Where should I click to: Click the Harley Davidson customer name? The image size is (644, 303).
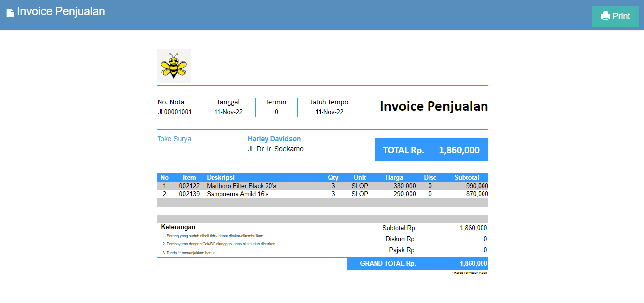point(274,139)
